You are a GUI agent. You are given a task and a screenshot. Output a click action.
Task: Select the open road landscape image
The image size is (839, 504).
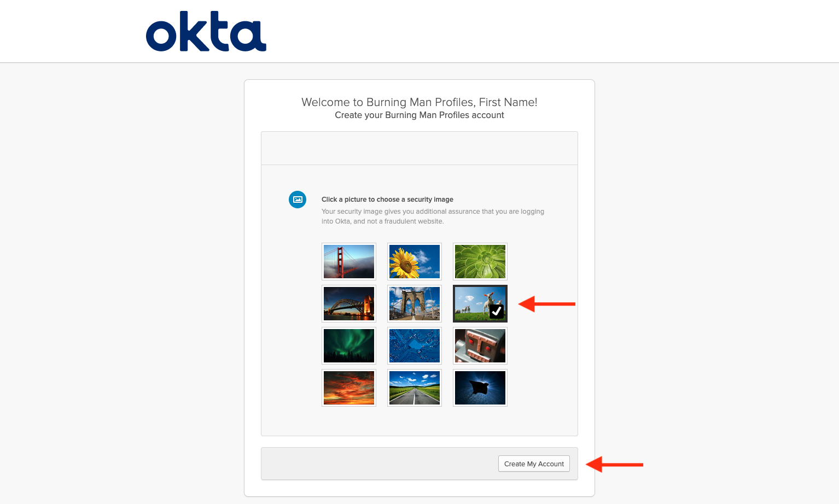click(415, 388)
